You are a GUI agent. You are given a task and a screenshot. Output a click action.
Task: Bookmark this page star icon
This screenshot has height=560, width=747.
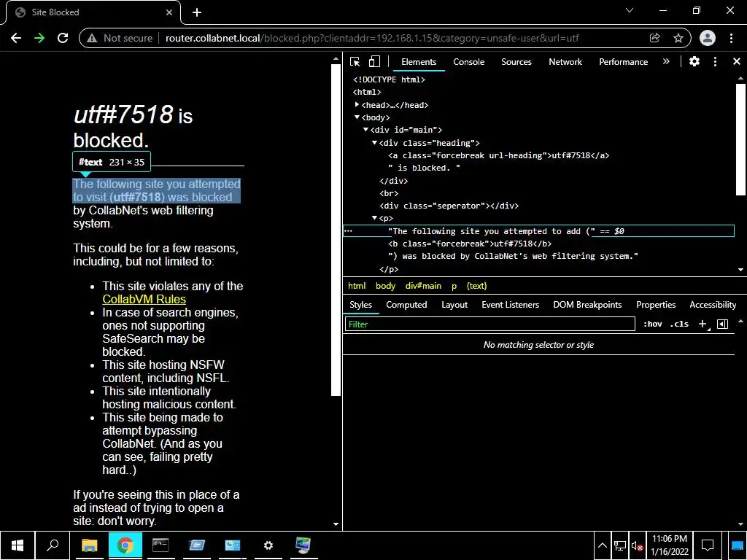click(678, 38)
